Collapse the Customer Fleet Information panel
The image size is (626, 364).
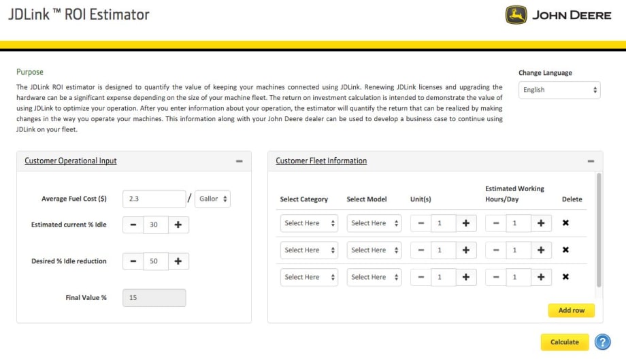tap(591, 161)
